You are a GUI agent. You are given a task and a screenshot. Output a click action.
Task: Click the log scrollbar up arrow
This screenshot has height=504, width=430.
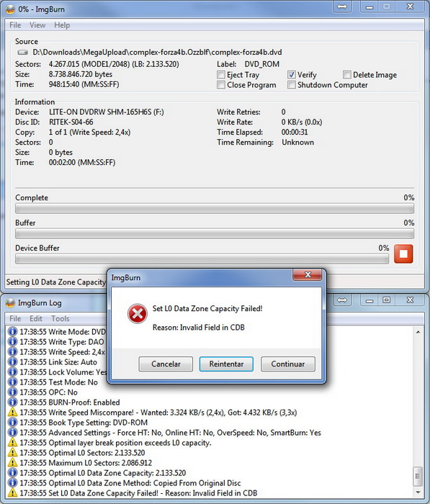pyautogui.click(x=418, y=332)
